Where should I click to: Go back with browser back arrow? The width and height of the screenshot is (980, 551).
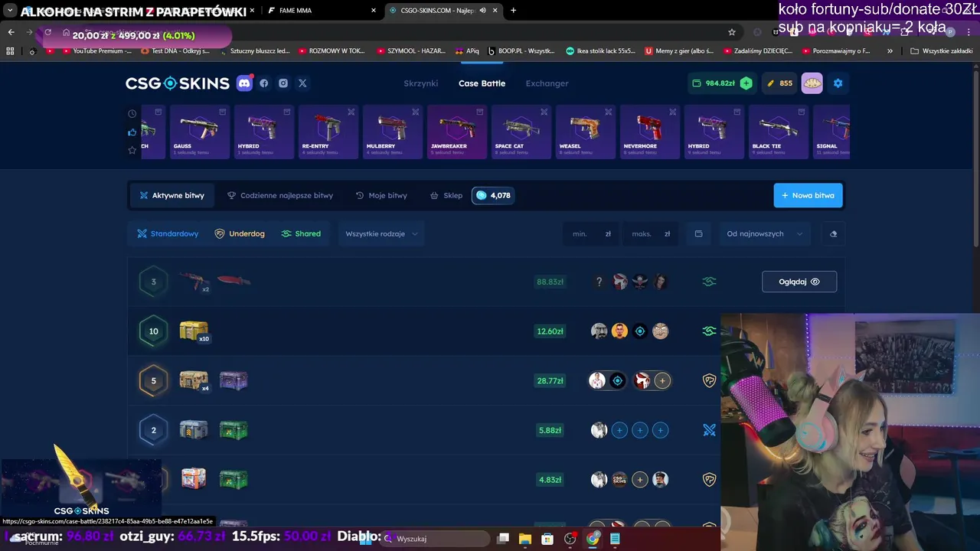[11, 32]
